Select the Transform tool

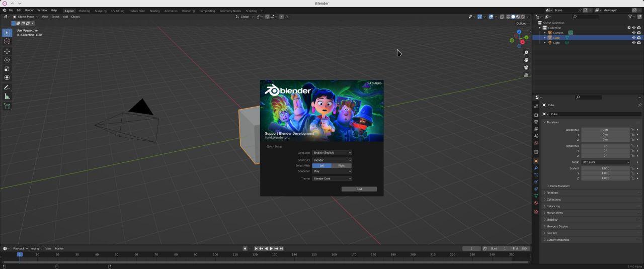click(x=7, y=77)
